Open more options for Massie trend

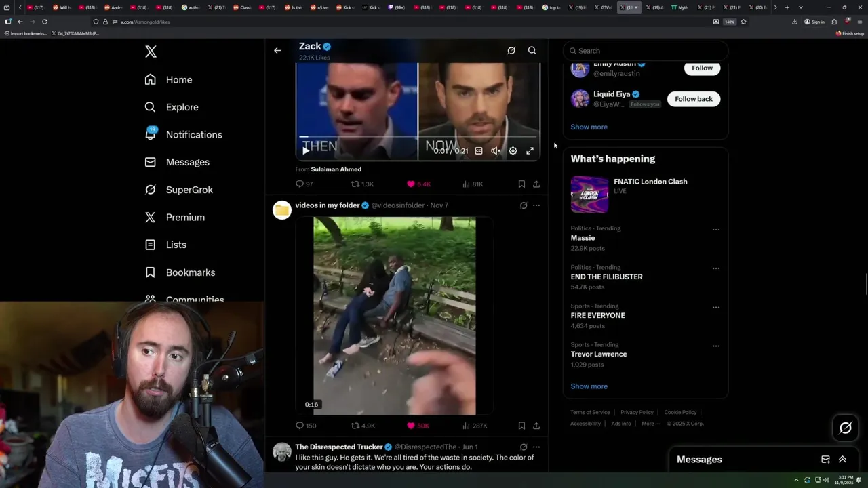(715, 230)
